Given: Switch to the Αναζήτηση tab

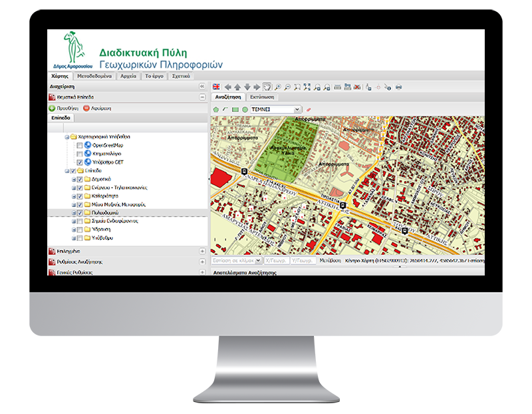Looking at the screenshot, I should click(x=228, y=97).
